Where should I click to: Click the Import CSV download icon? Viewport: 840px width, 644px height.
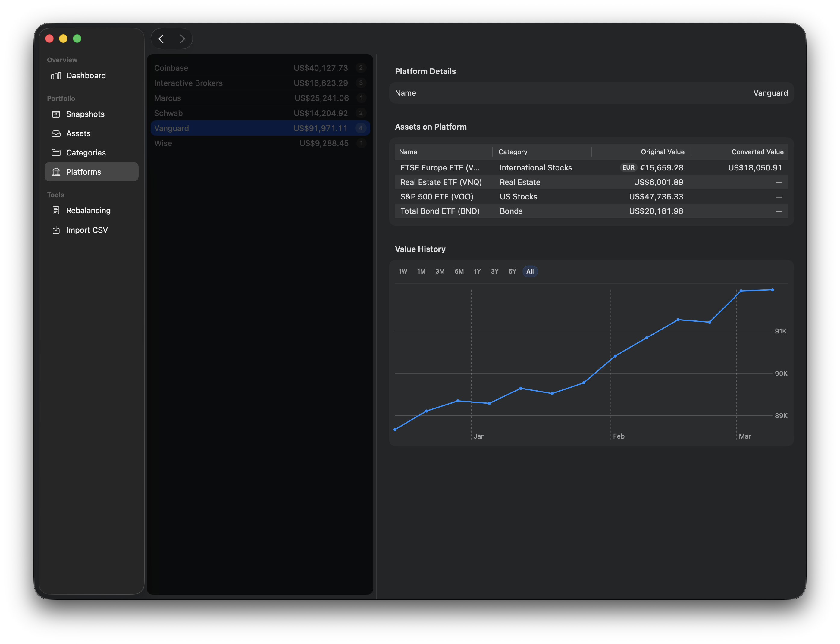56,230
